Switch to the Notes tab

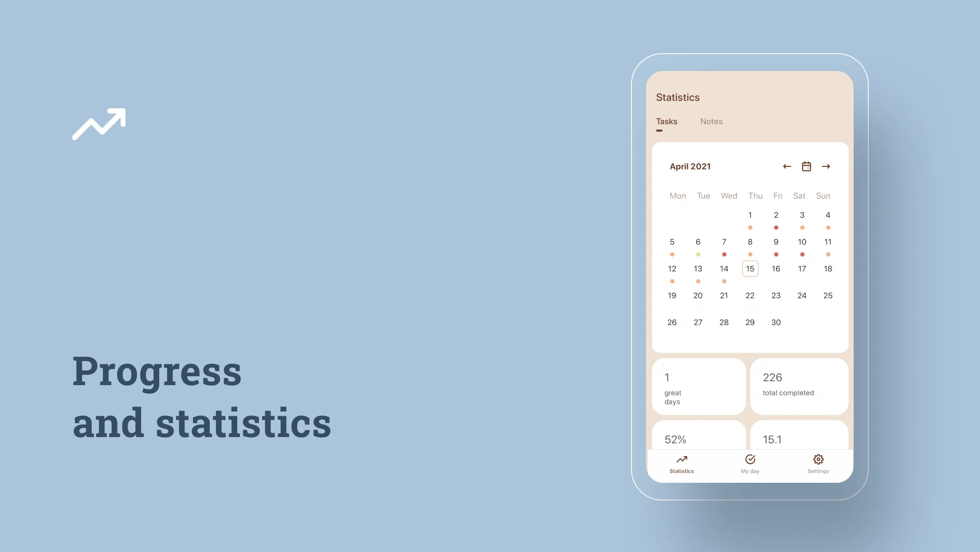coord(711,121)
